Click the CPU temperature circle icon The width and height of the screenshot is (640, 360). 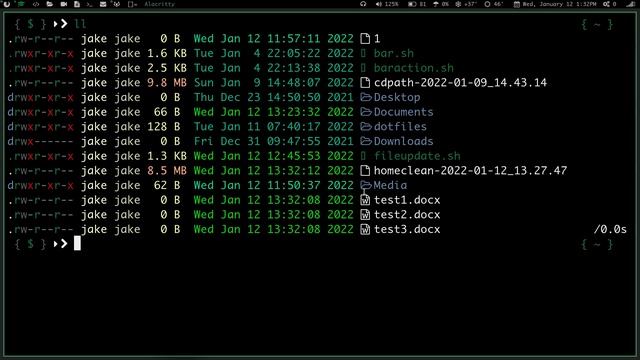[487, 4]
